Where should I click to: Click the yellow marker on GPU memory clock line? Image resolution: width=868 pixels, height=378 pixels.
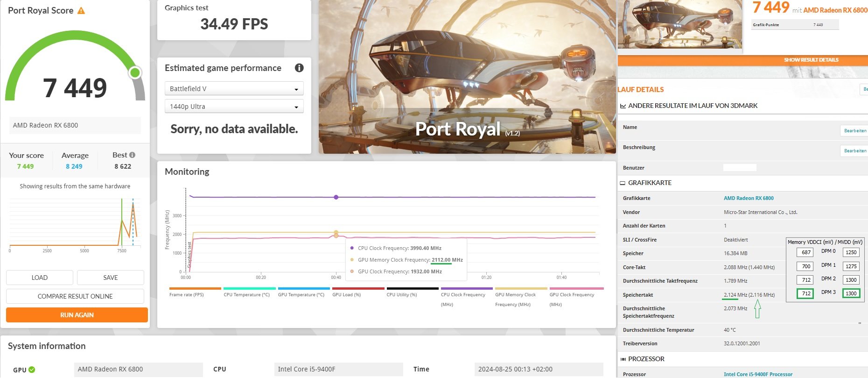(336, 232)
